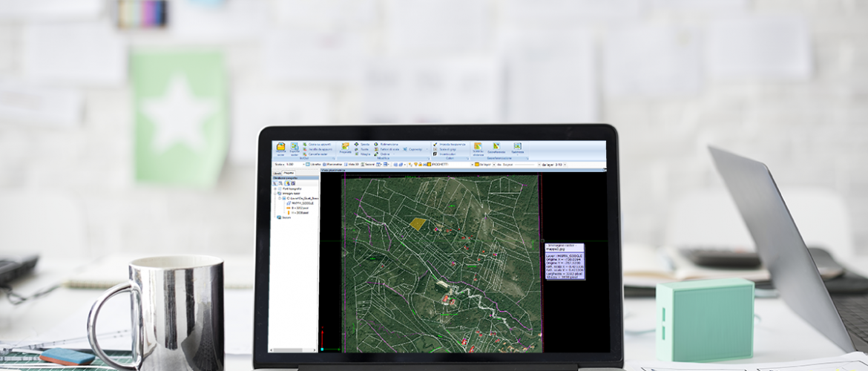This screenshot has width=868, height=371.
Task: Click second icon in Struttura progetto toolbar
Action: pos(280,183)
